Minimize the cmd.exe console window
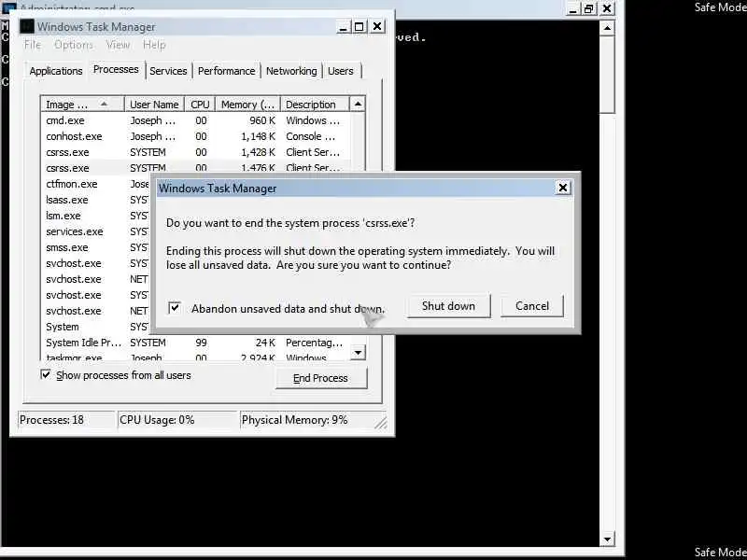 click(x=573, y=8)
